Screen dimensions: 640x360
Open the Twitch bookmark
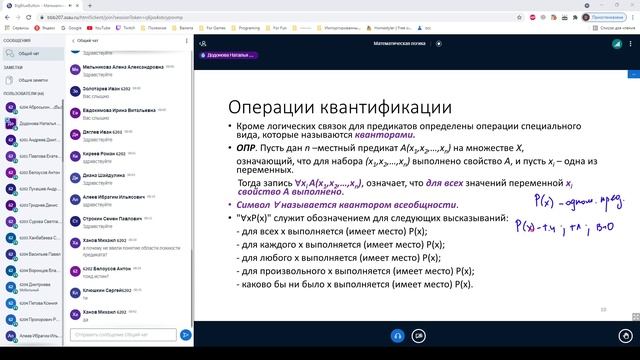126,28
